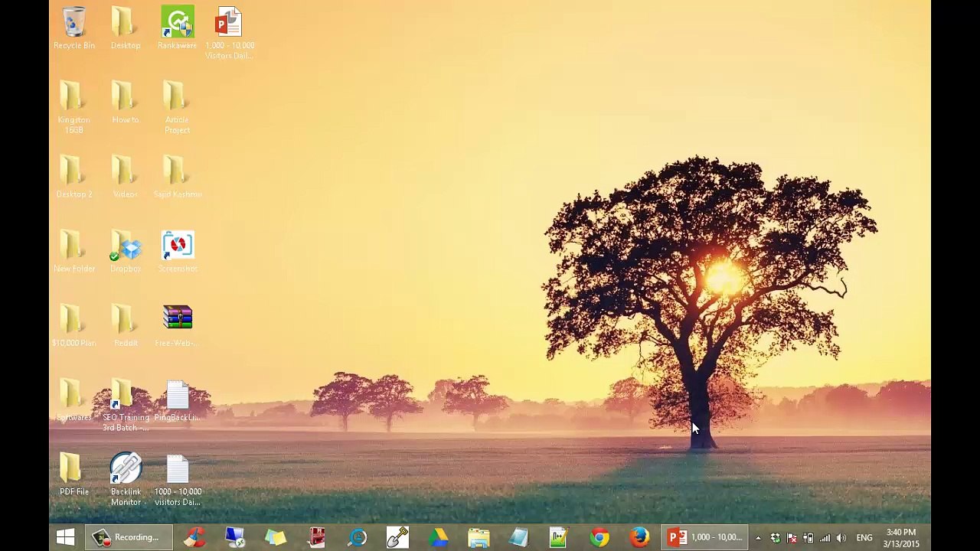The height and width of the screenshot is (551, 980).
Task: Select the Desktop folder icon on desktop
Action: click(x=126, y=29)
